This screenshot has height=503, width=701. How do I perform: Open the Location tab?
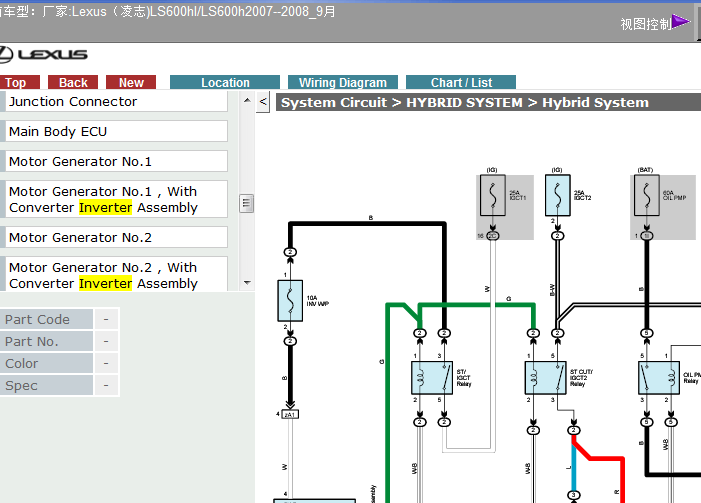click(225, 82)
